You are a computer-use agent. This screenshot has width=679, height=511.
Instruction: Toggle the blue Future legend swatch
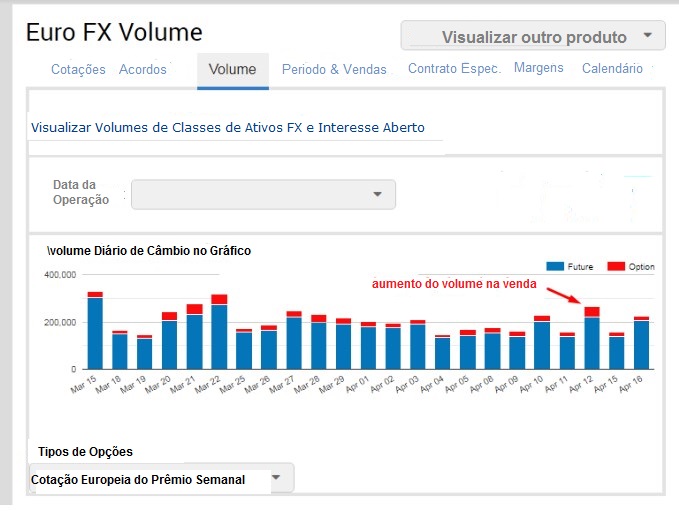[x=556, y=267]
